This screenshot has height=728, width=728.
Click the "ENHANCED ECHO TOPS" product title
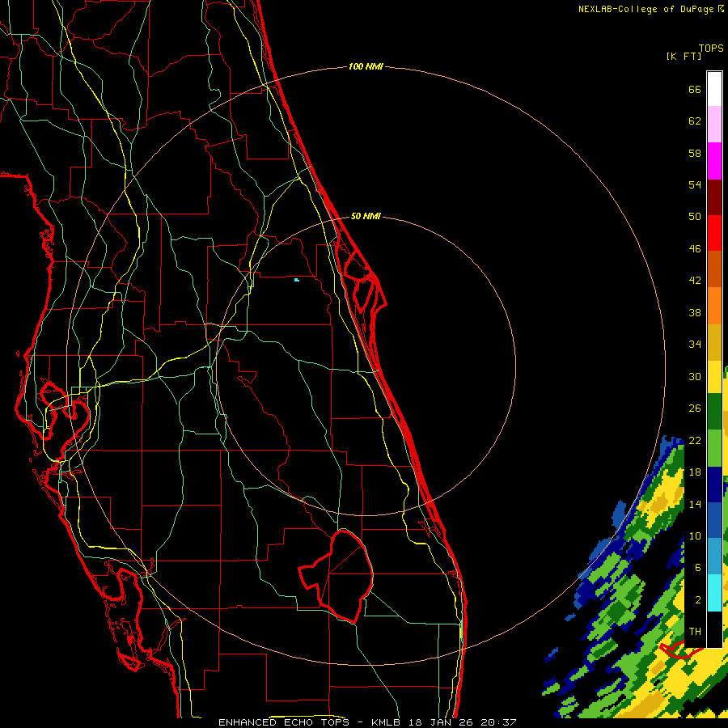(284, 722)
